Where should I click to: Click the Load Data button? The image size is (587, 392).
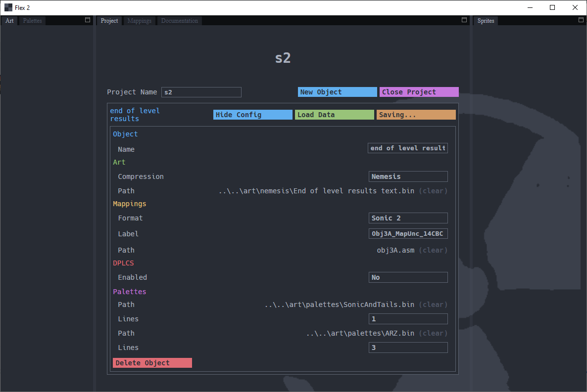pyautogui.click(x=334, y=115)
